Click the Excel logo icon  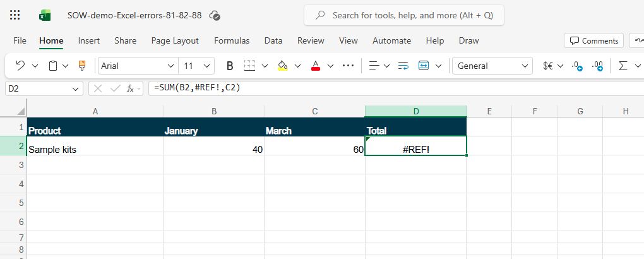(x=45, y=15)
